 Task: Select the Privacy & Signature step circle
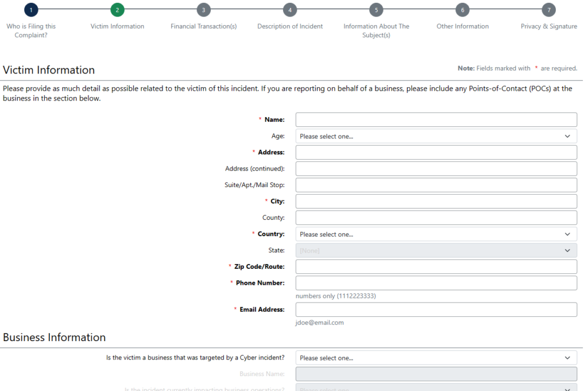pyautogui.click(x=548, y=10)
